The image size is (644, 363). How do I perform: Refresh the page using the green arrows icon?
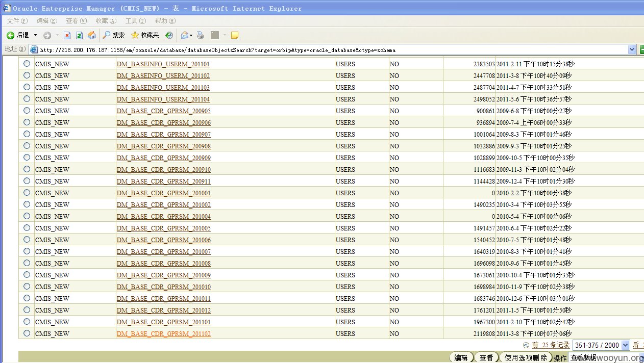pos(79,35)
